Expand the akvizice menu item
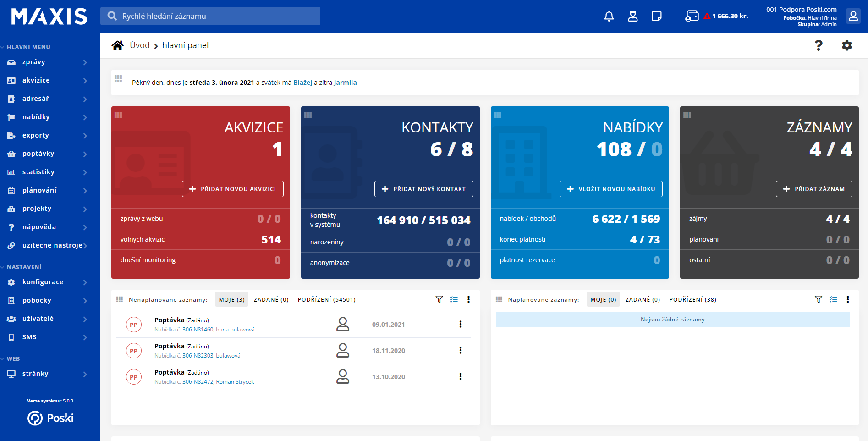868x441 pixels. (85, 81)
